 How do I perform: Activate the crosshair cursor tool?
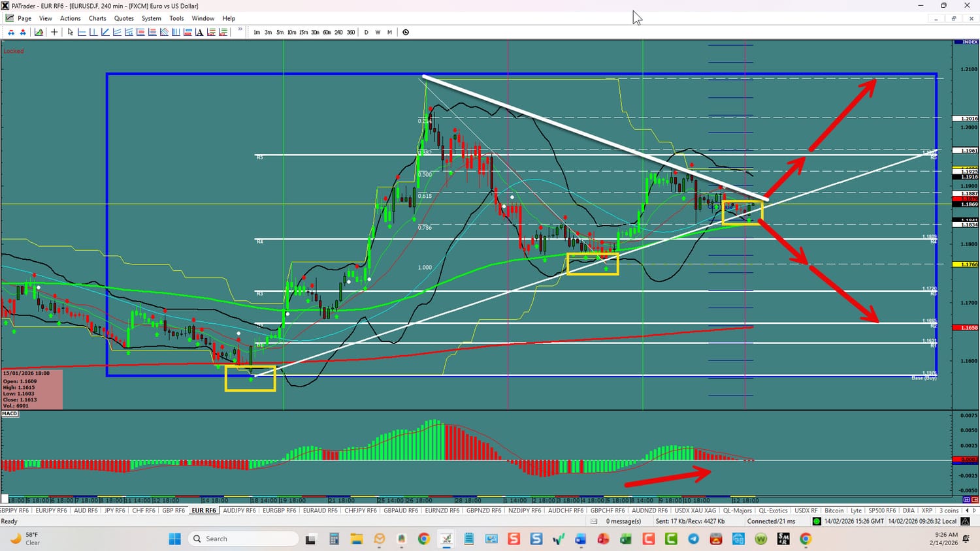54,32
